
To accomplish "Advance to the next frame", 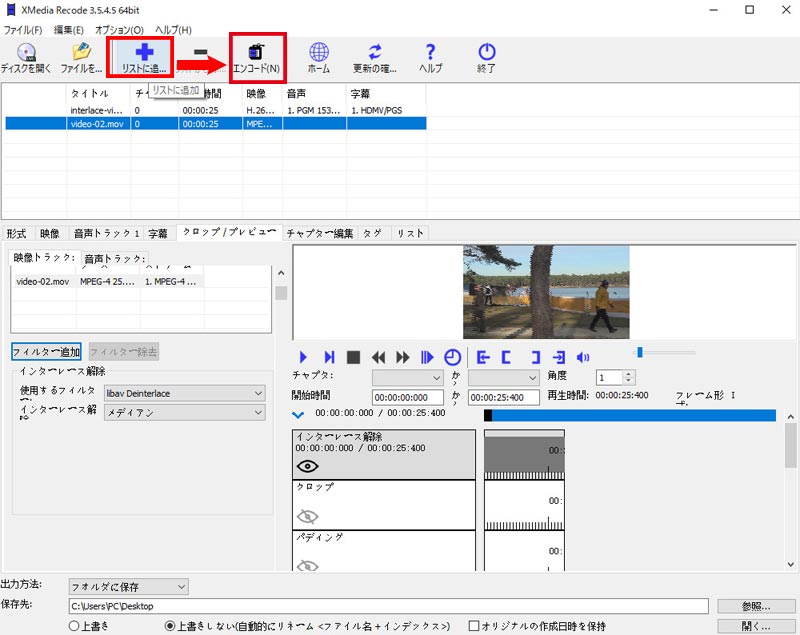I will (x=329, y=357).
